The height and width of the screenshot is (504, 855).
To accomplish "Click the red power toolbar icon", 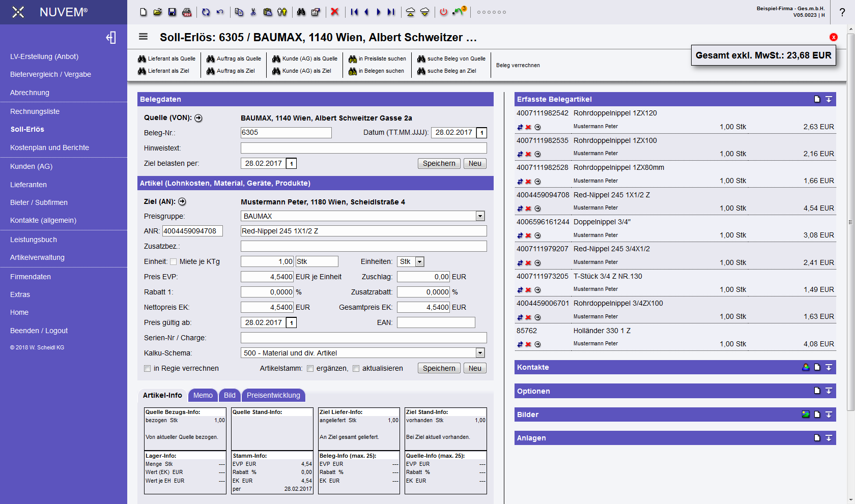I will point(444,12).
